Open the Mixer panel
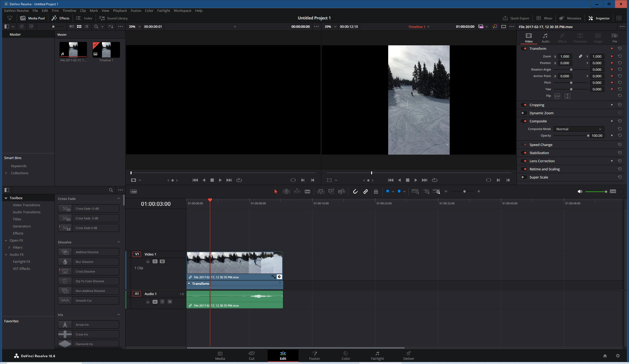 (x=544, y=18)
